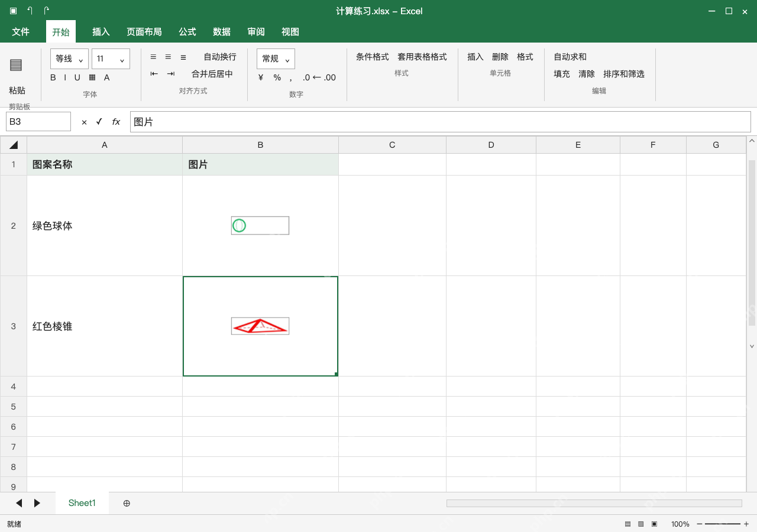Open the insert function fx dialog
This screenshot has width=757, height=532.
pos(116,122)
